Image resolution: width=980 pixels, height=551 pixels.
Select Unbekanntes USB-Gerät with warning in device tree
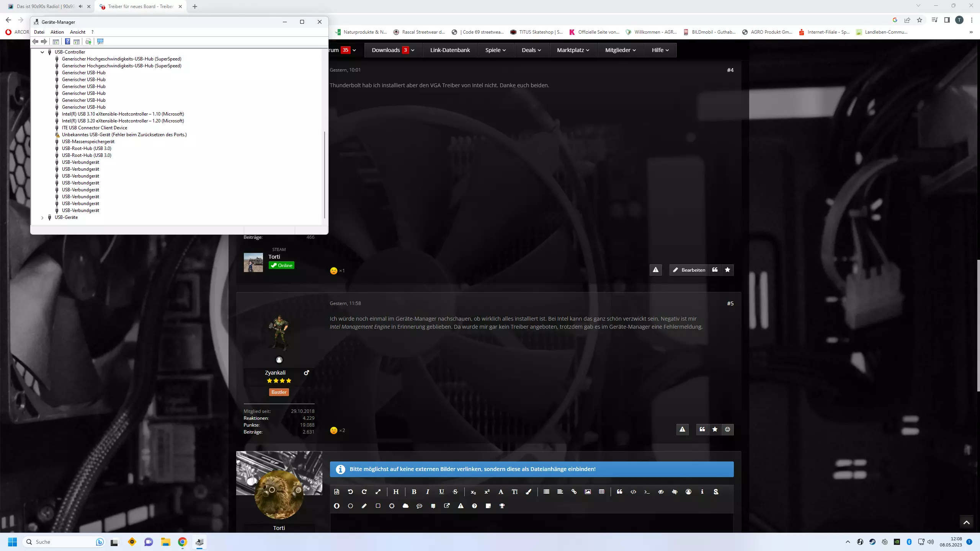[x=124, y=135]
